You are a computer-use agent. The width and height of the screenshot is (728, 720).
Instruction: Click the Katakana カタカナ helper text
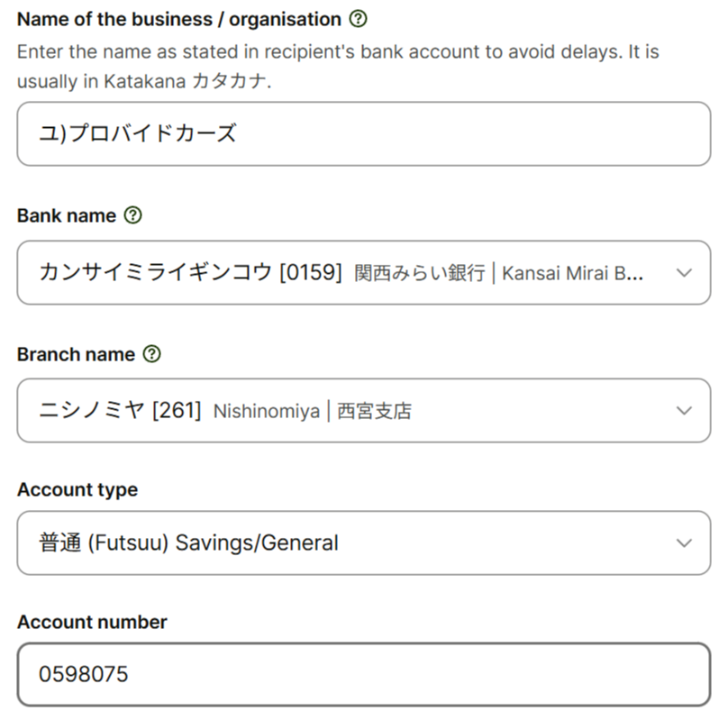click(x=186, y=81)
